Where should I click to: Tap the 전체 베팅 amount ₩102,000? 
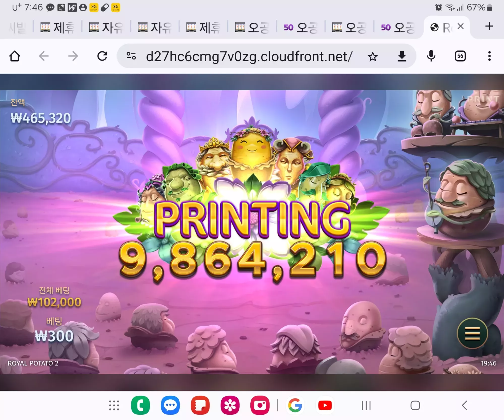point(54,302)
